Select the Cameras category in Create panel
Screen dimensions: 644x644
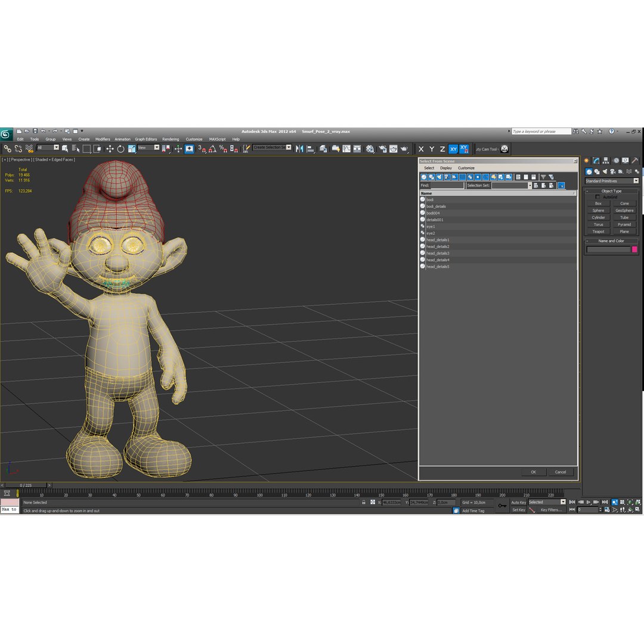pos(613,172)
